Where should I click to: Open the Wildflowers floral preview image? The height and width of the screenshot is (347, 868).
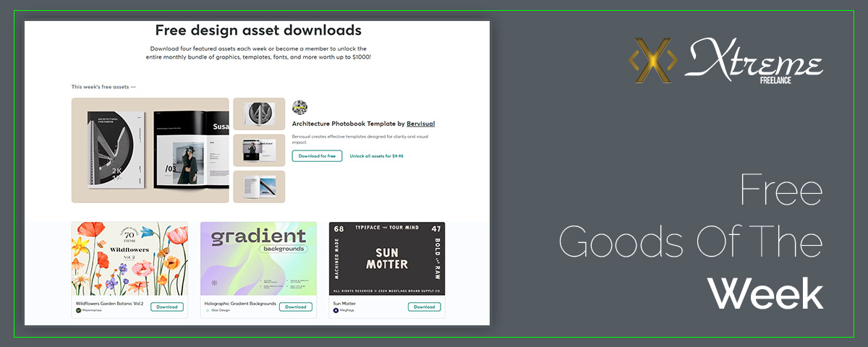(129, 259)
